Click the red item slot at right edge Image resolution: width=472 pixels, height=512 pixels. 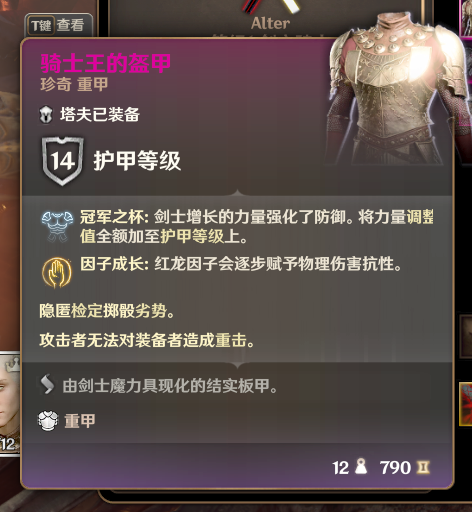[466, 404]
